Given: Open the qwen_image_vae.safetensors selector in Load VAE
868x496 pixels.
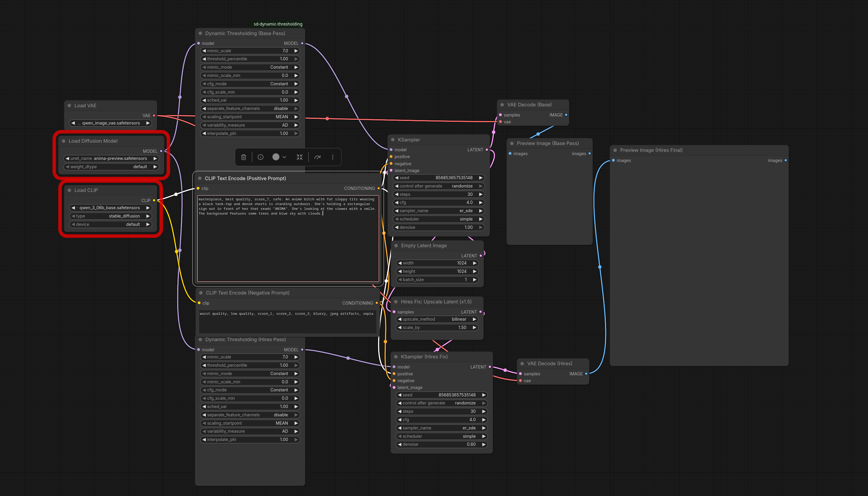Looking at the screenshot, I should coord(111,123).
